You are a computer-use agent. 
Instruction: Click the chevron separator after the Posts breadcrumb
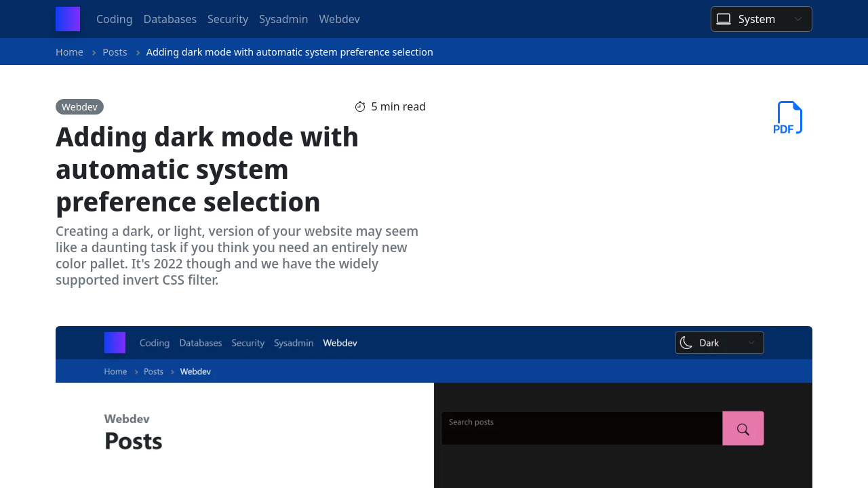[x=136, y=52]
